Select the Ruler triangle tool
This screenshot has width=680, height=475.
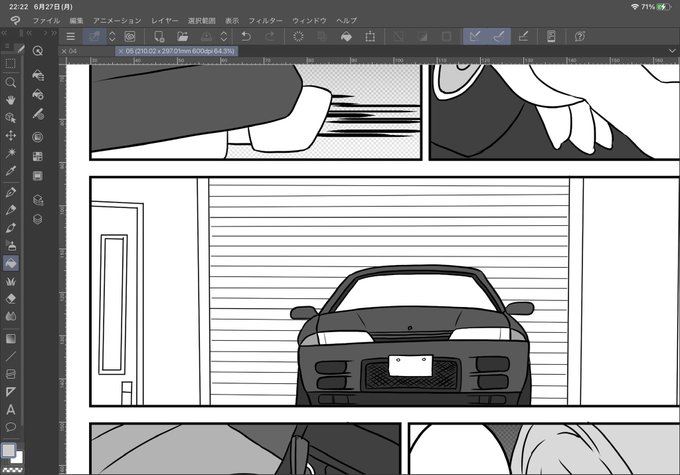[10, 392]
